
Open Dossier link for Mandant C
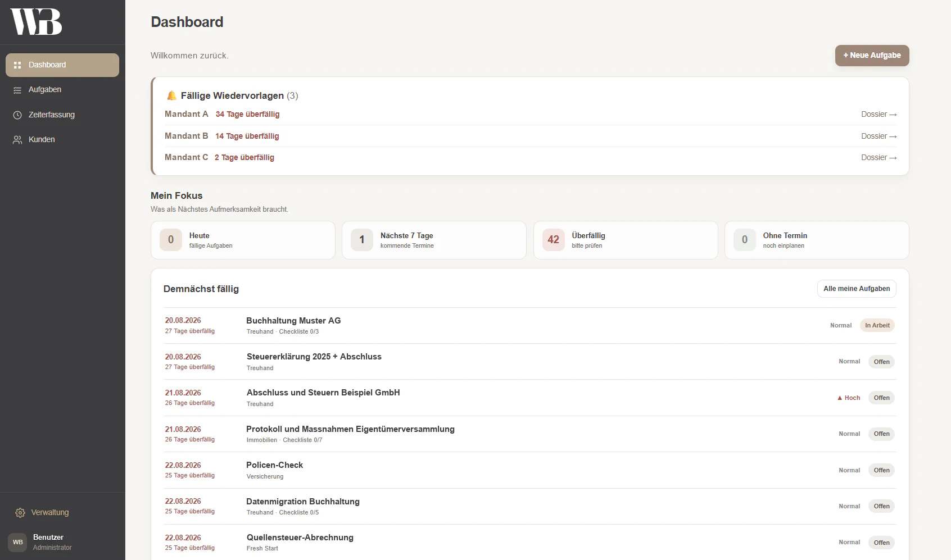click(x=878, y=158)
